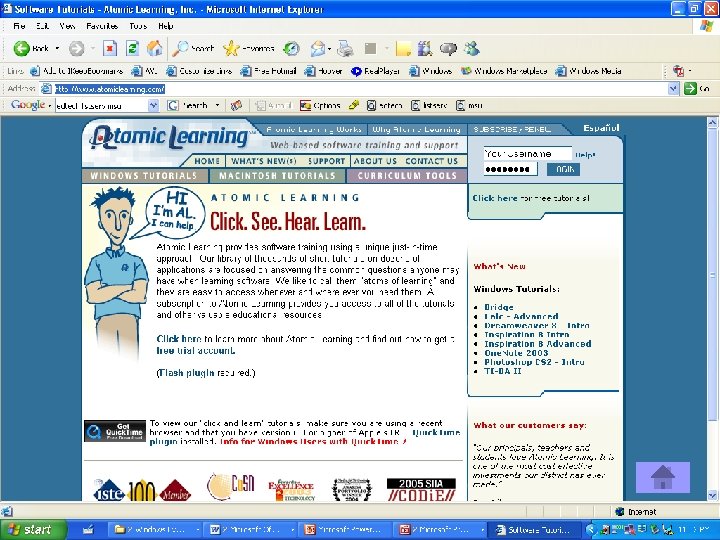720x540 pixels.
Task: Click the Al cartoon character image
Action: point(117,273)
